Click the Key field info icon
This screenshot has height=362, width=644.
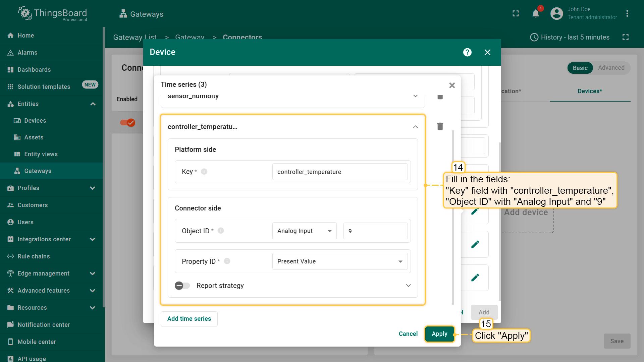pos(204,172)
